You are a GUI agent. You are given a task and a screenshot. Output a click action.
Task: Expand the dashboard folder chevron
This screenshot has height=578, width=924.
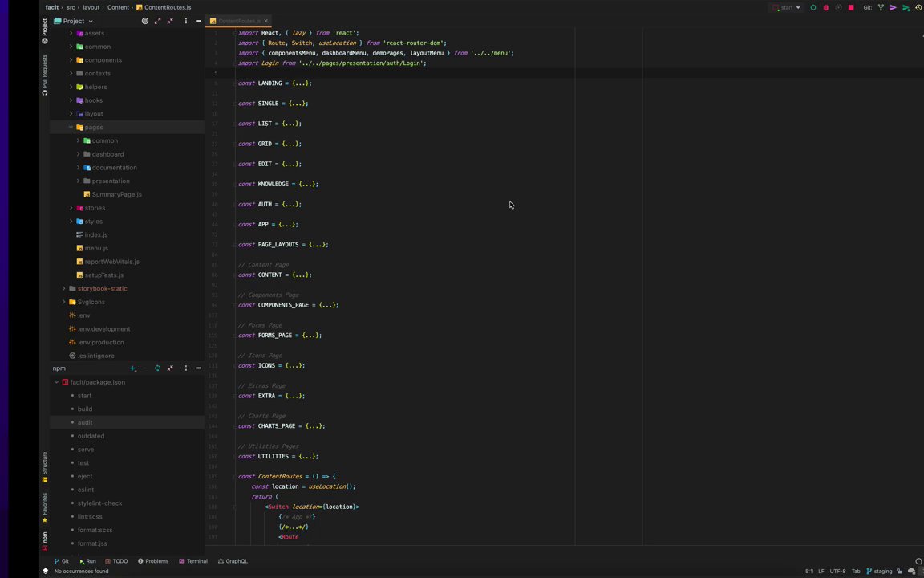(x=79, y=154)
